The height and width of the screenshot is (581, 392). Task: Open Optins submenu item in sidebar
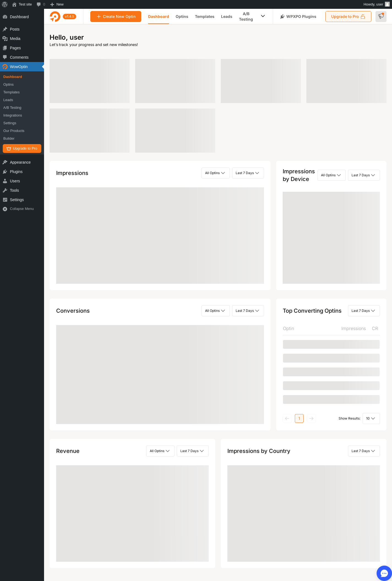click(22, 85)
